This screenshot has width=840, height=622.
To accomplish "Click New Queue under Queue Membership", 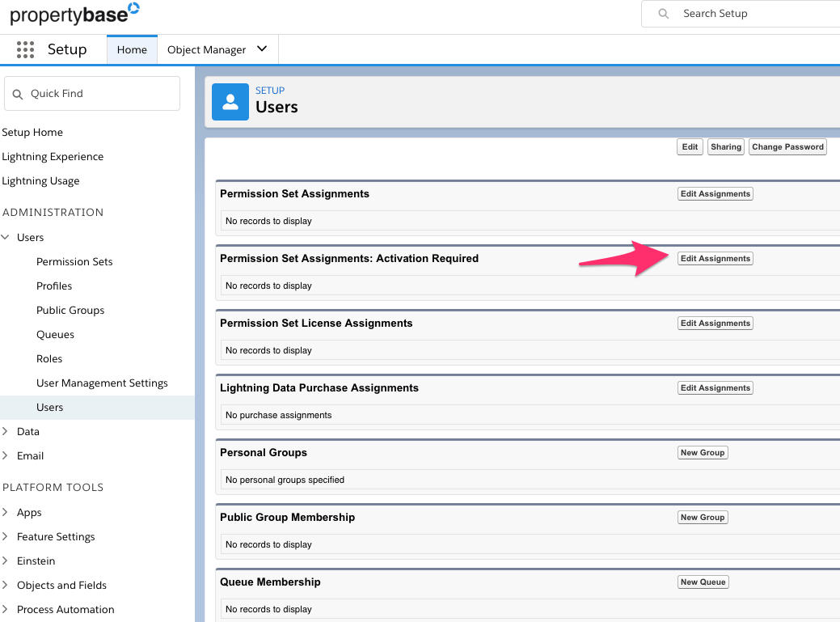I will coord(703,582).
